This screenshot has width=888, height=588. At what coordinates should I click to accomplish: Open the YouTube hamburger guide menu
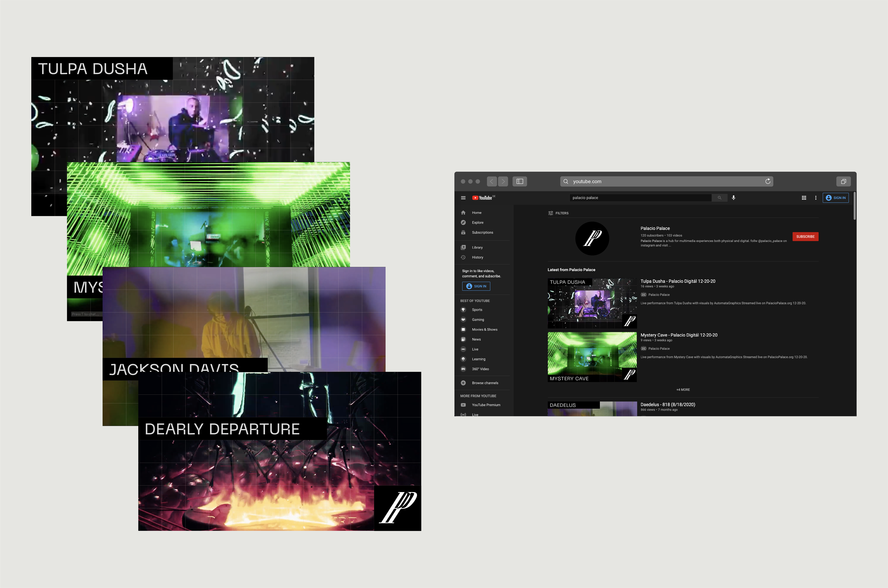[x=463, y=198]
